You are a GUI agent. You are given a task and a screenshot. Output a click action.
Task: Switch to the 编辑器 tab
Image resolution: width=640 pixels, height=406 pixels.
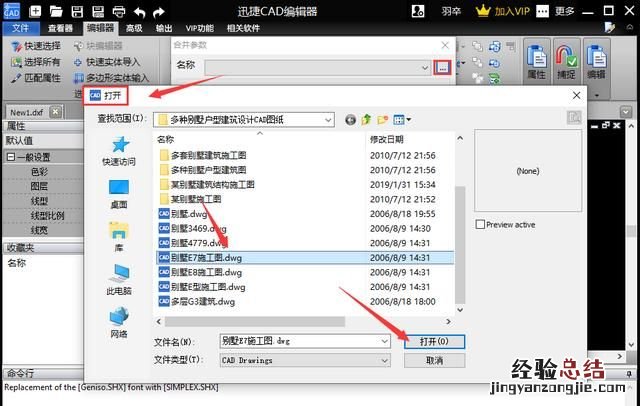(100, 28)
